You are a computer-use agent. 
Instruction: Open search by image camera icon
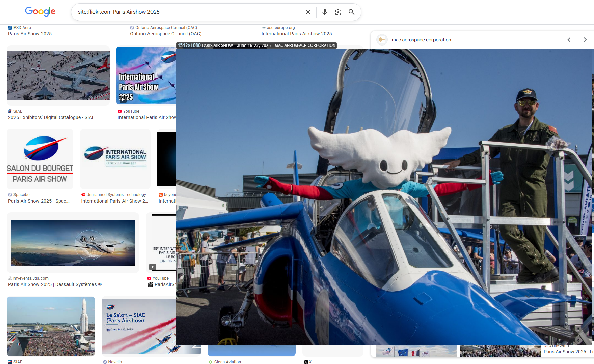338,12
